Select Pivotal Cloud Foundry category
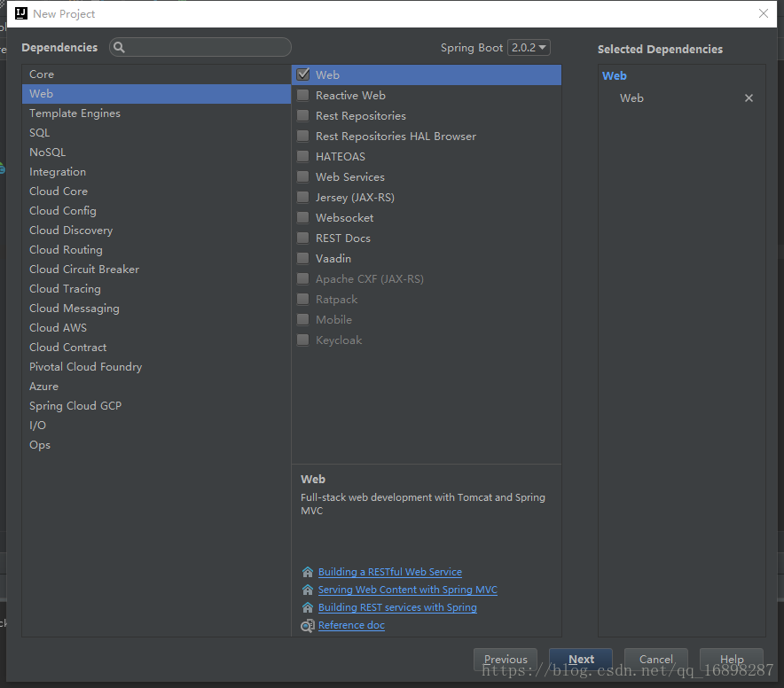 (x=156, y=366)
